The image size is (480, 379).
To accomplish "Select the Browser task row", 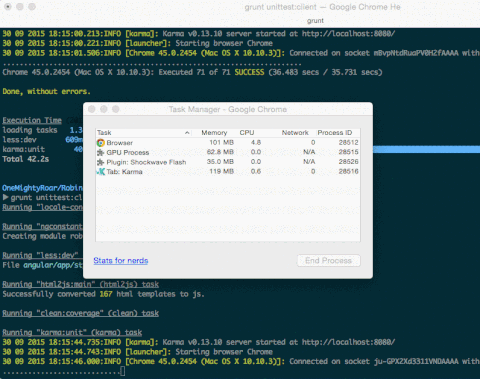I will coord(228,143).
